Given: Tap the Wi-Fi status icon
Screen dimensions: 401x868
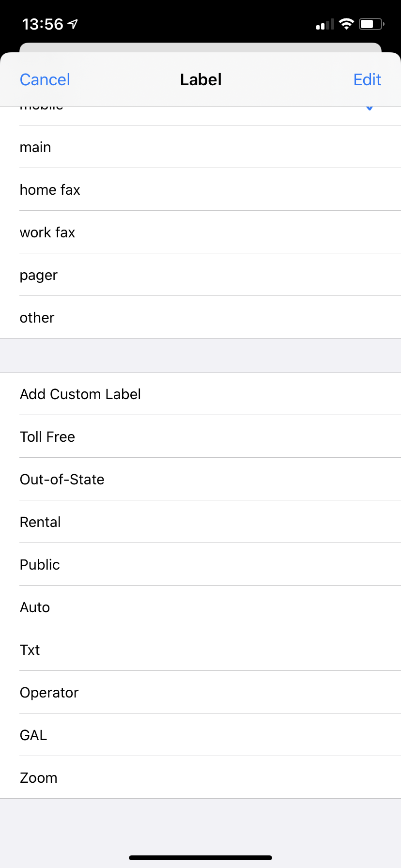Looking at the screenshot, I should (346, 24).
